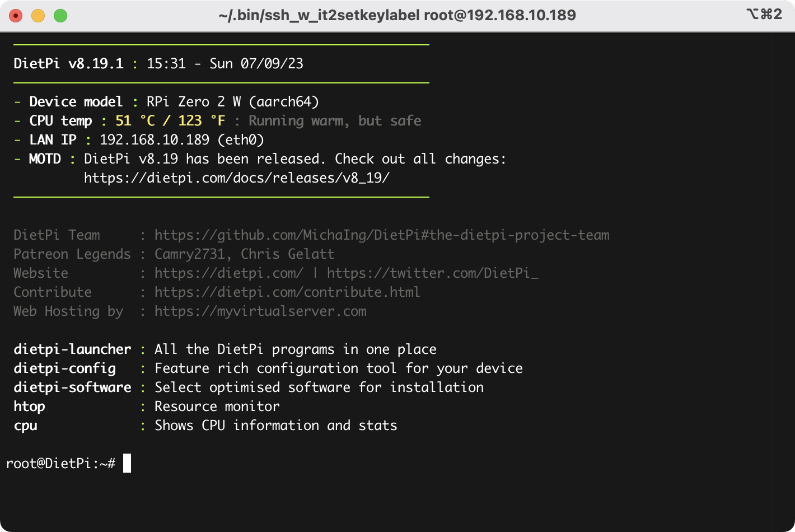
Task: Click the 'Device model' label
Action: 76,102
